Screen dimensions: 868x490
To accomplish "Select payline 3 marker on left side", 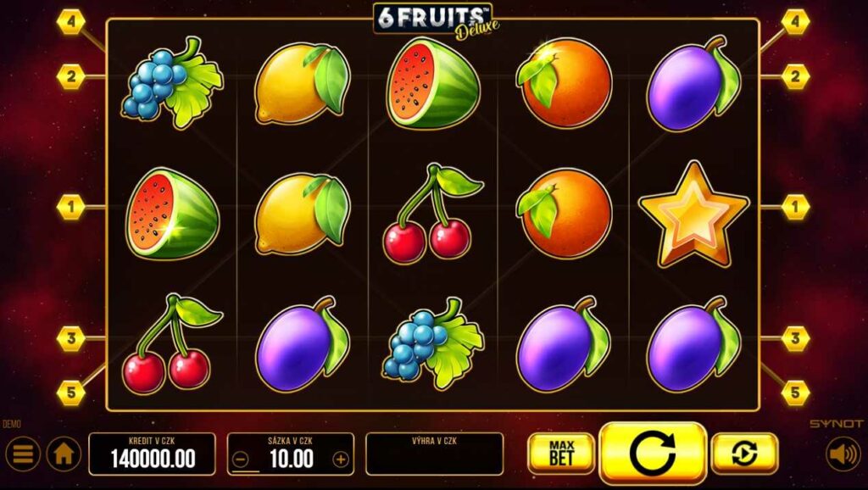I will pos(71,339).
